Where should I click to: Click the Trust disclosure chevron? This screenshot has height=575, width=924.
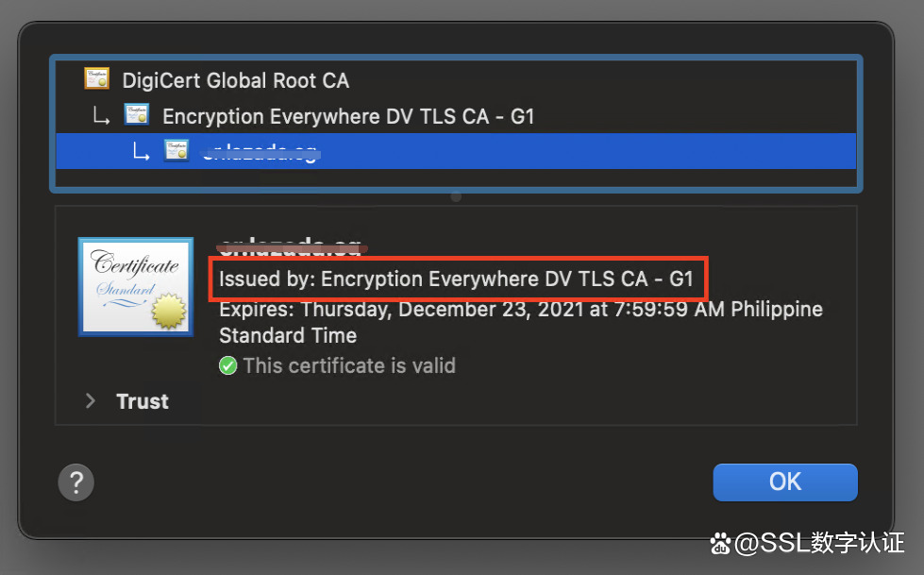pos(90,400)
